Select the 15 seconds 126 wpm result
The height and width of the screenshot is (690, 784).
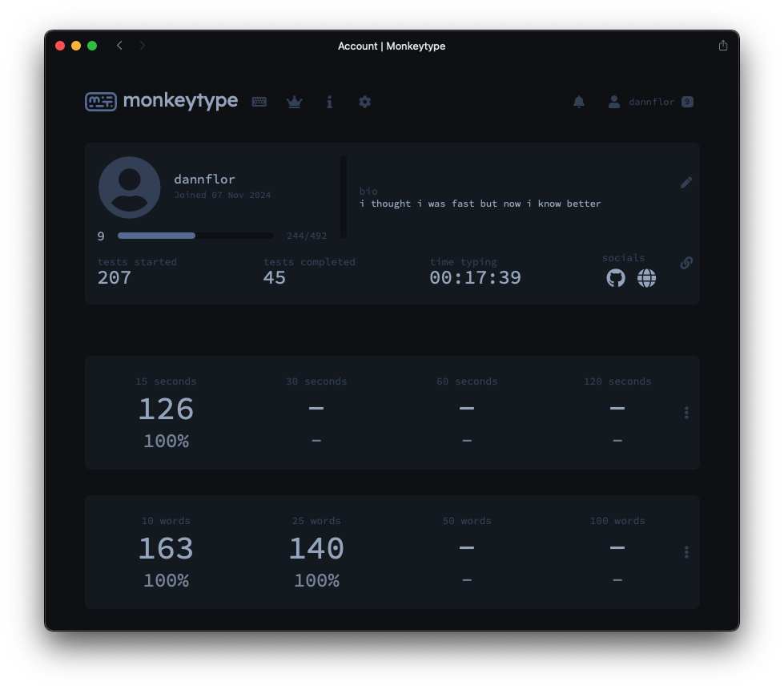[166, 410]
